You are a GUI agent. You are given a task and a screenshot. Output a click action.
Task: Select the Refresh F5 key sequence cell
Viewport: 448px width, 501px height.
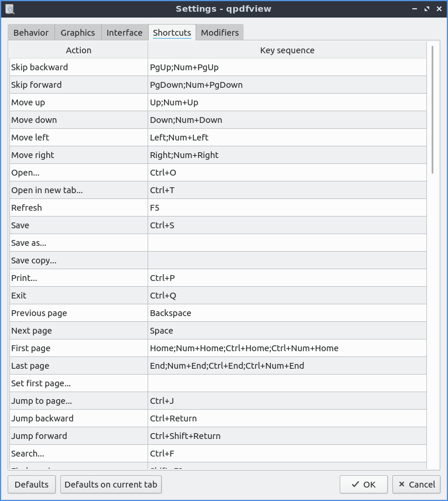pos(287,208)
